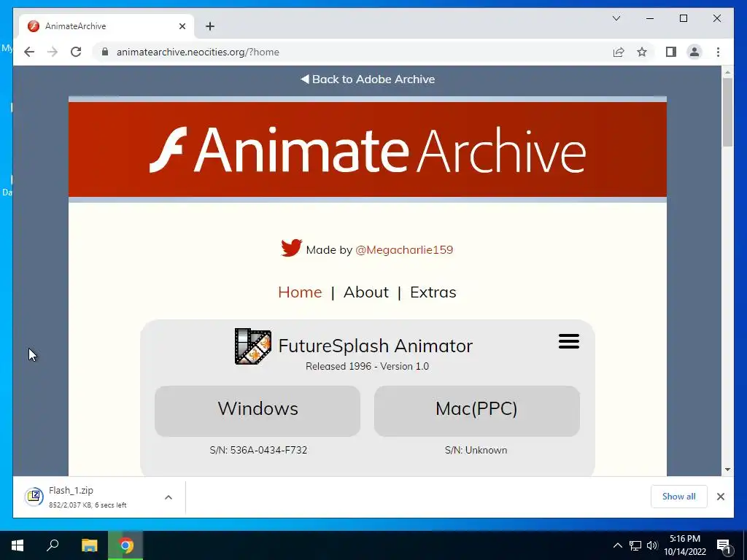747x560 pixels.
Task: Open Windows taskbar search
Action: 53,545
